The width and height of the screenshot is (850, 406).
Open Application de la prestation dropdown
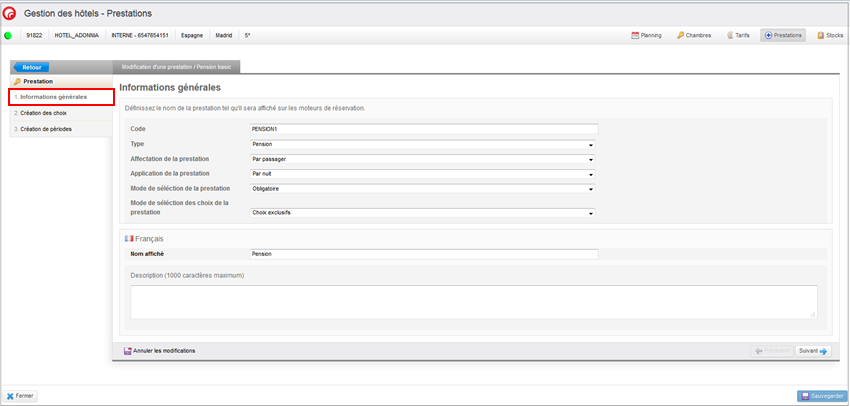tap(422, 173)
